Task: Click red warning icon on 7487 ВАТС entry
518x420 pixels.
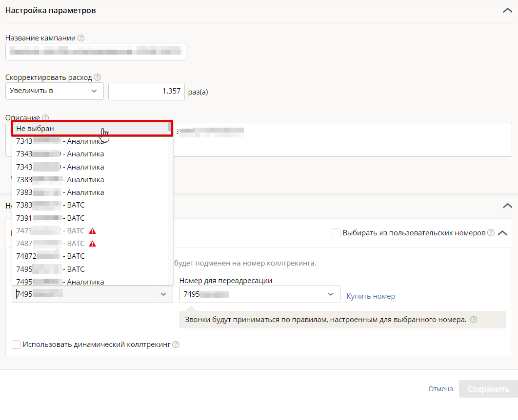Action: pyautogui.click(x=93, y=244)
